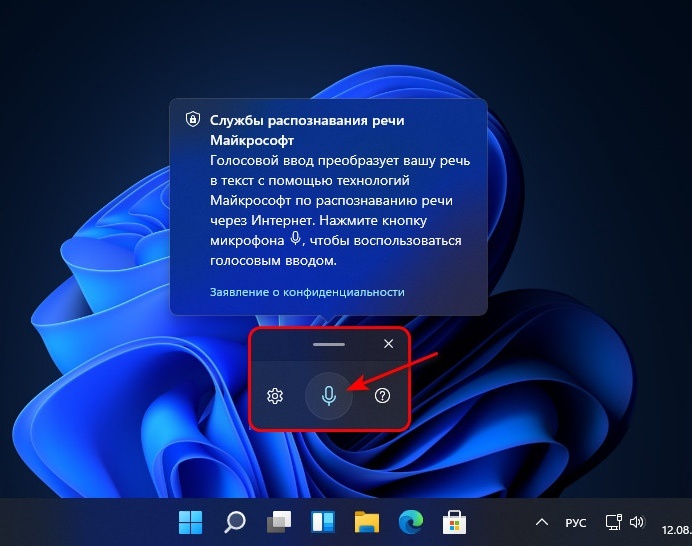Open the Windows Start menu
Viewport: 692px width, 546px height.
click(191, 522)
